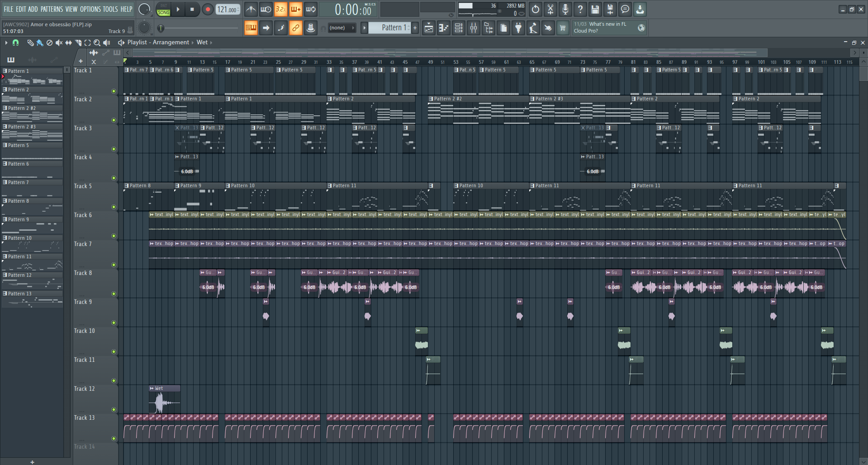Viewport: 868px width, 465px height.
Task: Open the EDIT menu
Action: (x=21, y=9)
